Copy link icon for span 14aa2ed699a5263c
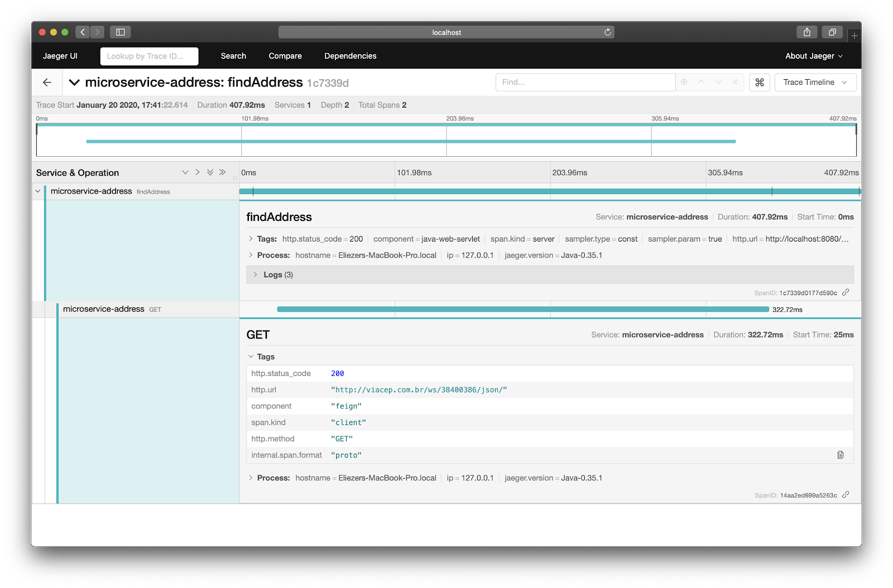This screenshot has width=893, height=588. pos(846,495)
